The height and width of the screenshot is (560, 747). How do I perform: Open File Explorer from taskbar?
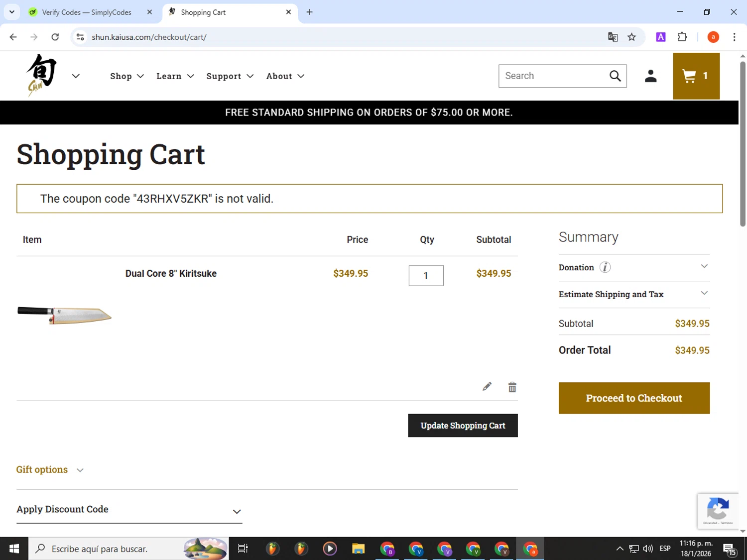pos(358,549)
